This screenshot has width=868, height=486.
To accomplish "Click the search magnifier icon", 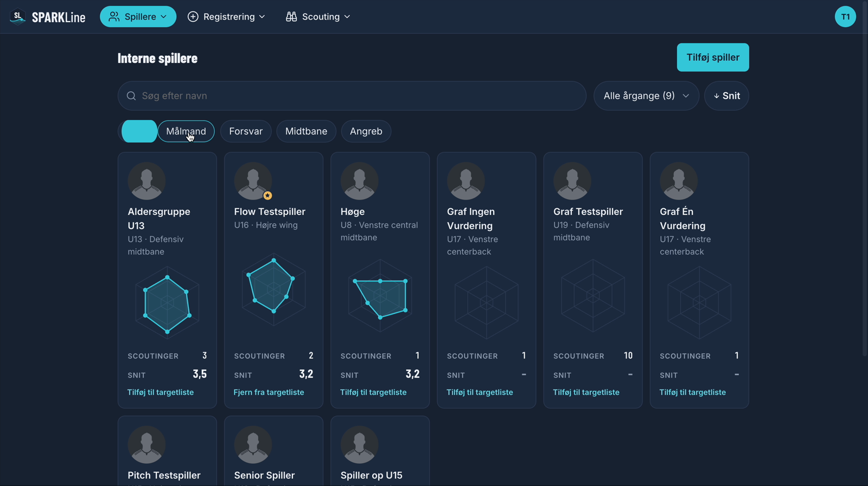I will 131,96.
